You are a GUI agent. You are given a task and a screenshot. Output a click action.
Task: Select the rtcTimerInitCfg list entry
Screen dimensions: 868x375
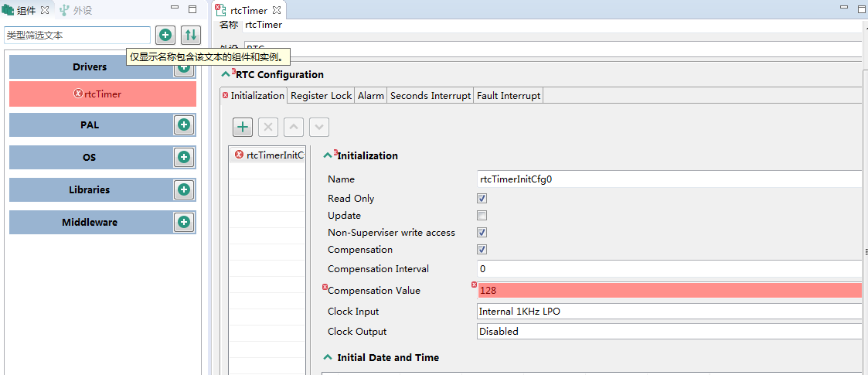pyautogui.click(x=267, y=155)
